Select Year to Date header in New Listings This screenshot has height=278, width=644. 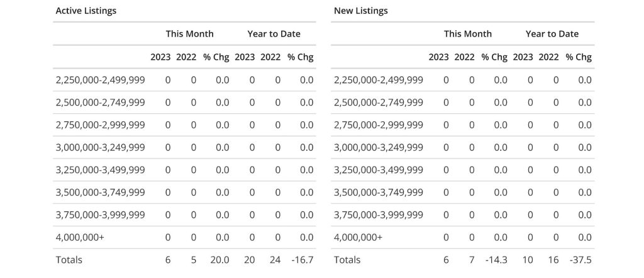(552, 34)
